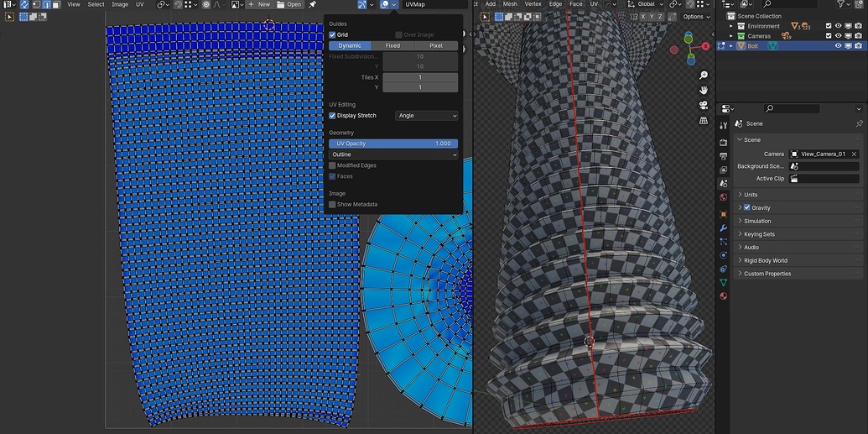
Task: Click the Open image button
Action: (x=289, y=4)
